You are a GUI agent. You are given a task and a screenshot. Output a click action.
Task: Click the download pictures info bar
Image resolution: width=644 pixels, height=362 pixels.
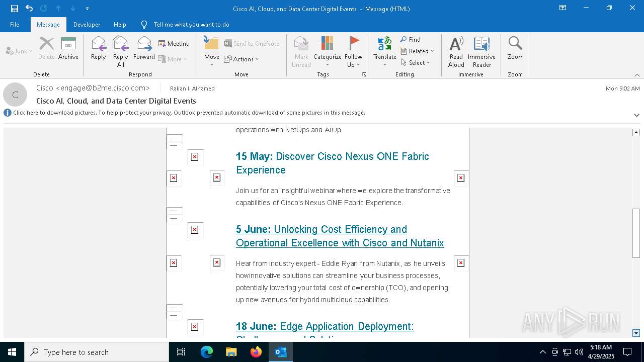189,113
